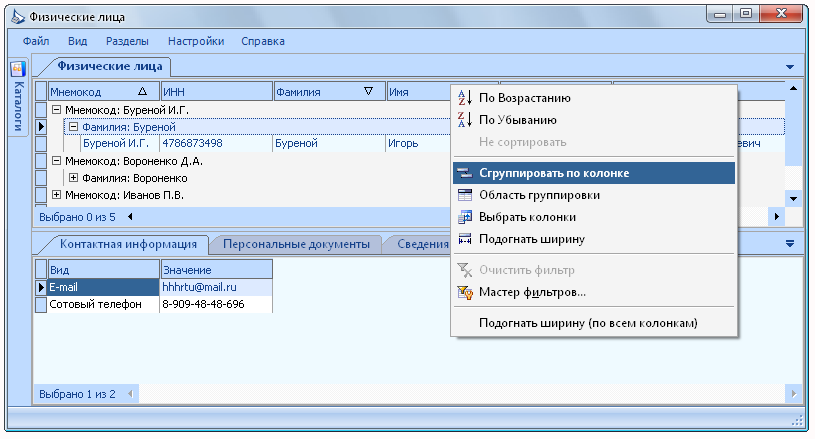This screenshot has height=439, width=815.
Task: Click upper grid horizontal scroll left arrow
Action: coord(130,217)
